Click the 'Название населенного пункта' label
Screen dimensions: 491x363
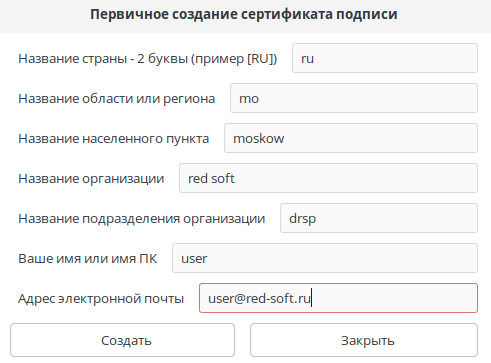(x=114, y=139)
